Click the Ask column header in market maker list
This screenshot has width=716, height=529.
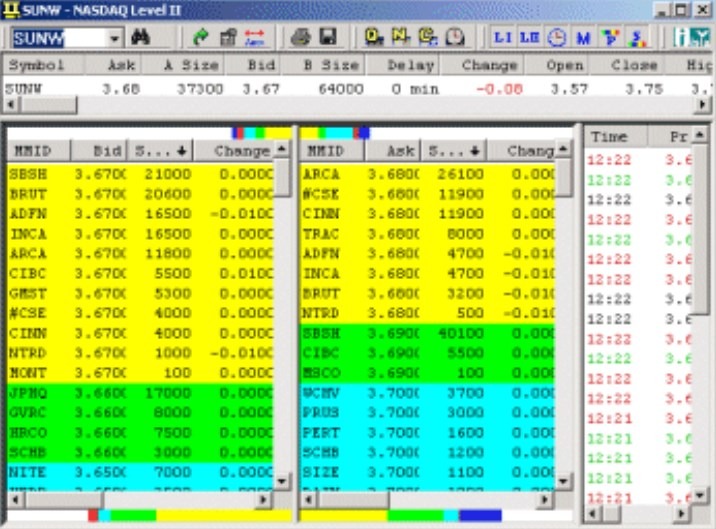[x=393, y=150]
